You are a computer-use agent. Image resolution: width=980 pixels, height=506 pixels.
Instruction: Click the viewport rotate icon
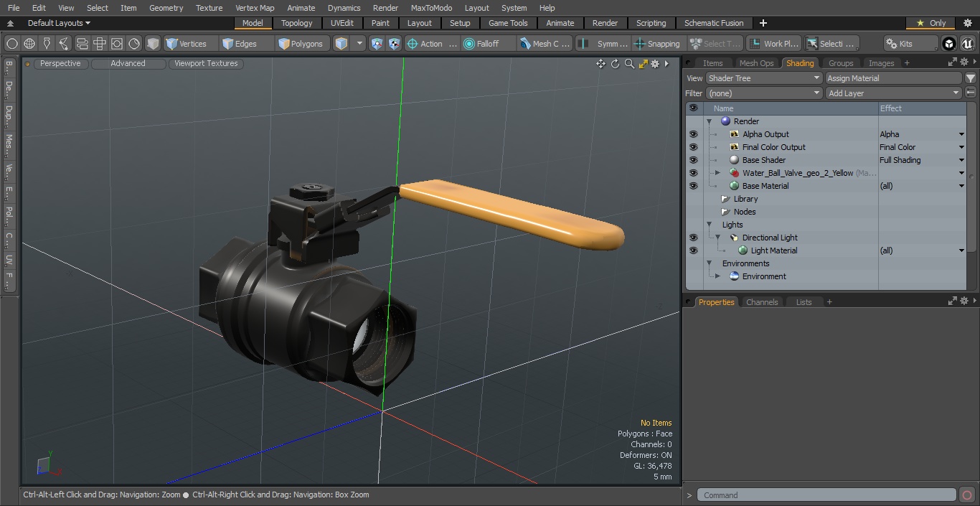[x=615, y=64]
